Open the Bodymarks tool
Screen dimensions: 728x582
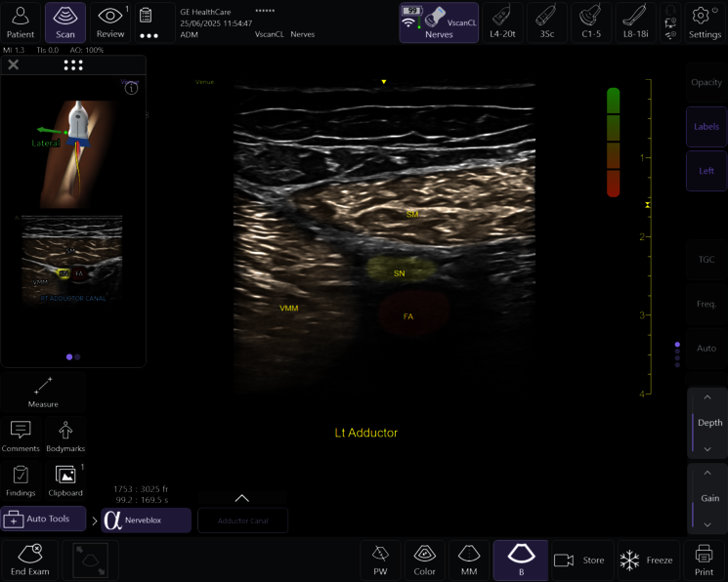click(65, 436)
